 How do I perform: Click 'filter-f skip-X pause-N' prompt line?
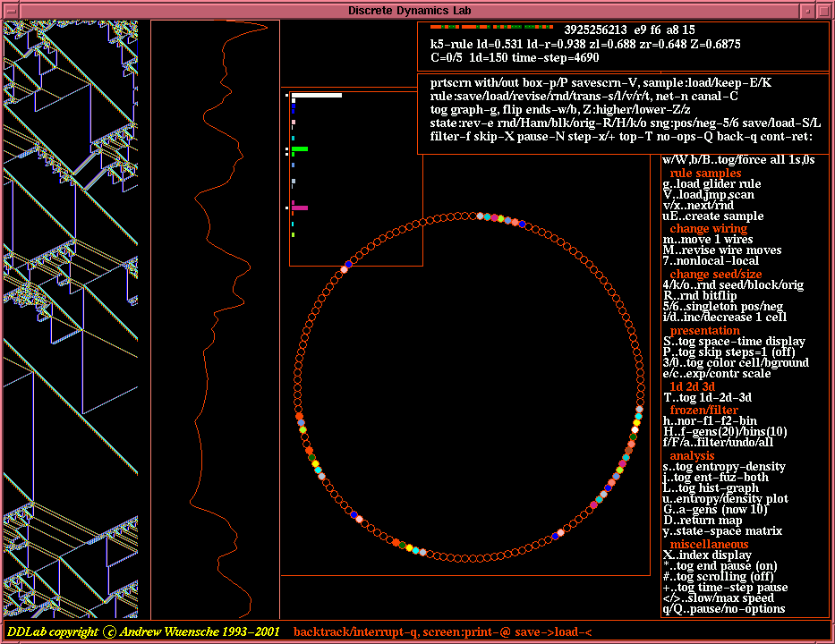pyautogui.click(x=621, y=137)
